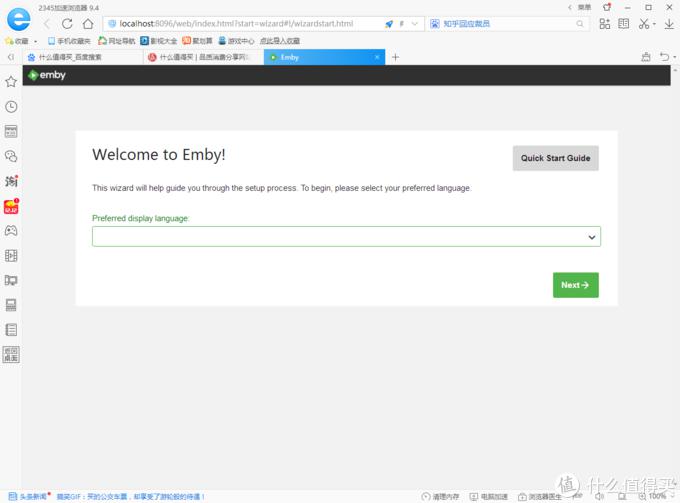The image size is (680, 503).
Task: Click the browser refresh icon
Action: (67, 23)
